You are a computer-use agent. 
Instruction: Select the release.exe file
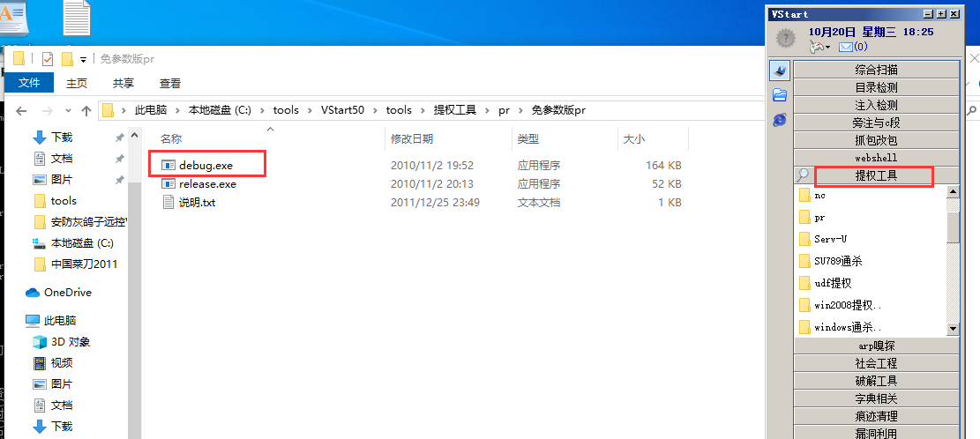click(207, 184)
